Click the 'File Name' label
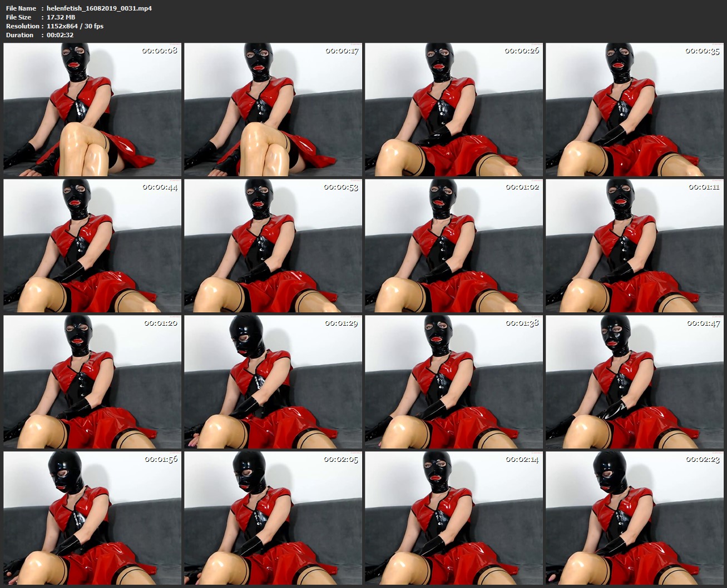This screenshot has width=727, height=588. 21,8
